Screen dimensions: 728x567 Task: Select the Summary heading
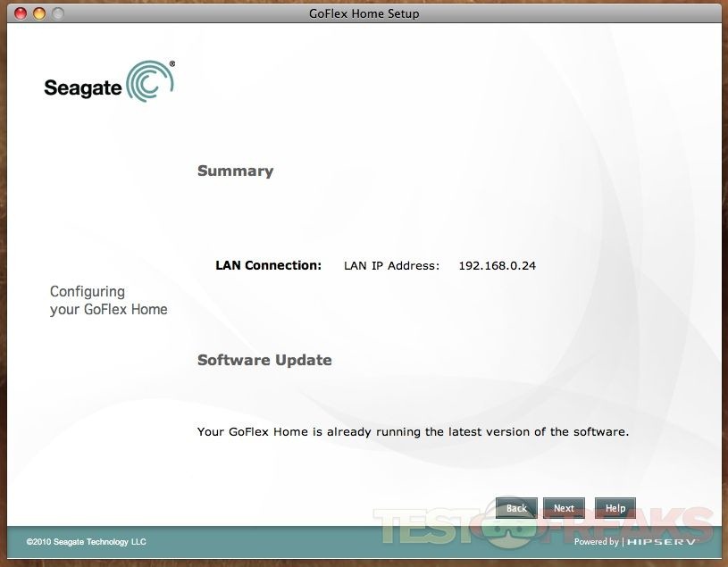click(235, 171)
